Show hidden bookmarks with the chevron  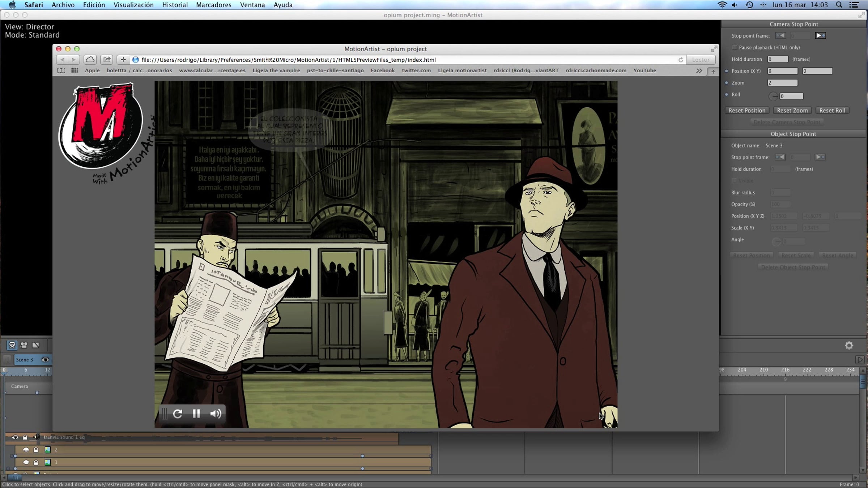(x=699, y=71)
